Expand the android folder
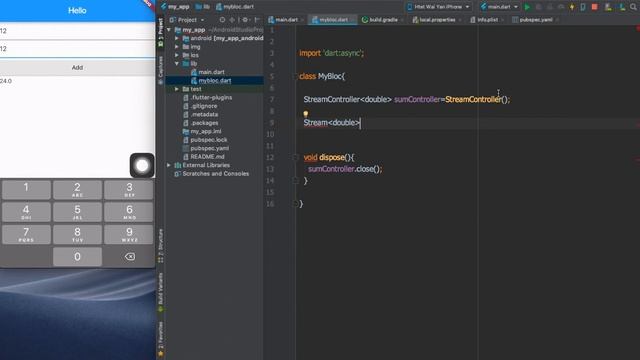Image resolution: width=640 pixels, height=360 pixels. (x=177, y=38)
